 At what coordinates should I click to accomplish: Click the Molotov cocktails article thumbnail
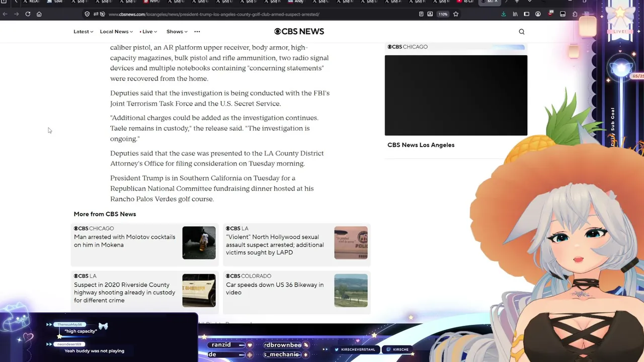[199, 243]
